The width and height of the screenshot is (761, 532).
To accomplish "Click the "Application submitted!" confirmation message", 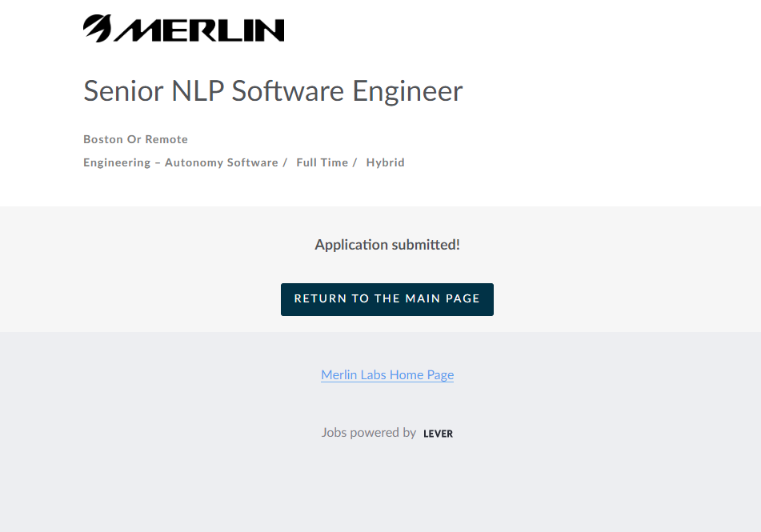I will pyautogui.click(x=387, y=245).
